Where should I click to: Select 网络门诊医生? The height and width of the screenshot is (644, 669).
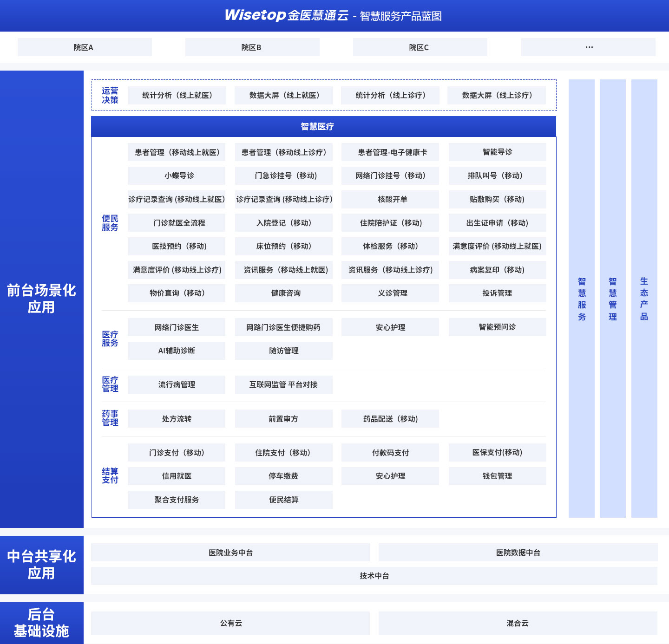click(177, 327)
